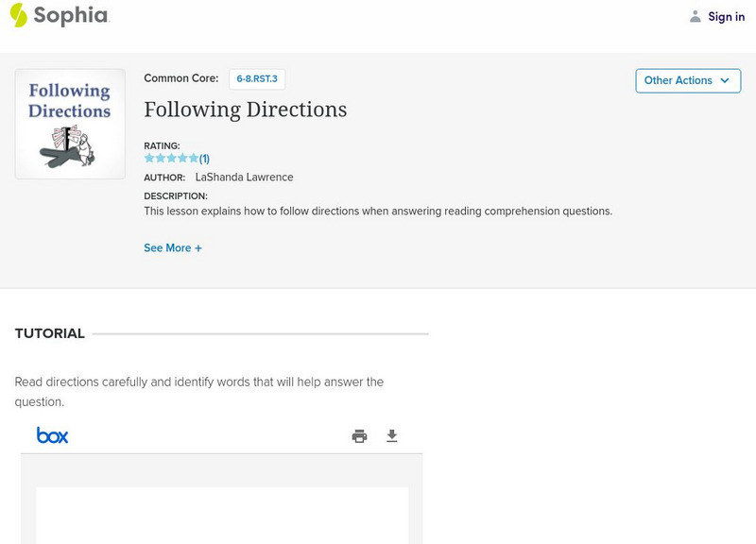Open author LaShanda Lawrence's name
The height and width of the screenshot is (544, 756).
[x=244, y=178]
